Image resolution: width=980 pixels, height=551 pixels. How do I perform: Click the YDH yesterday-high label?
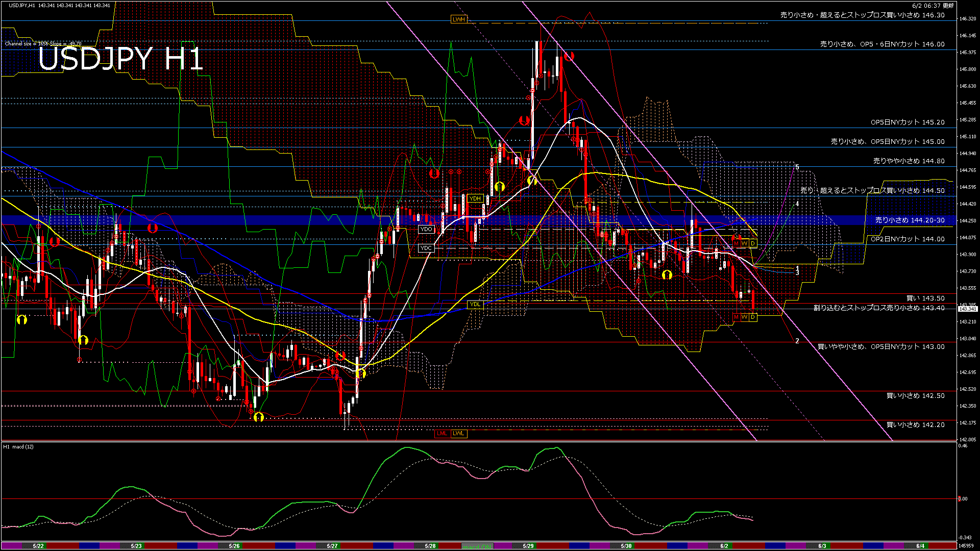[475, 198]
